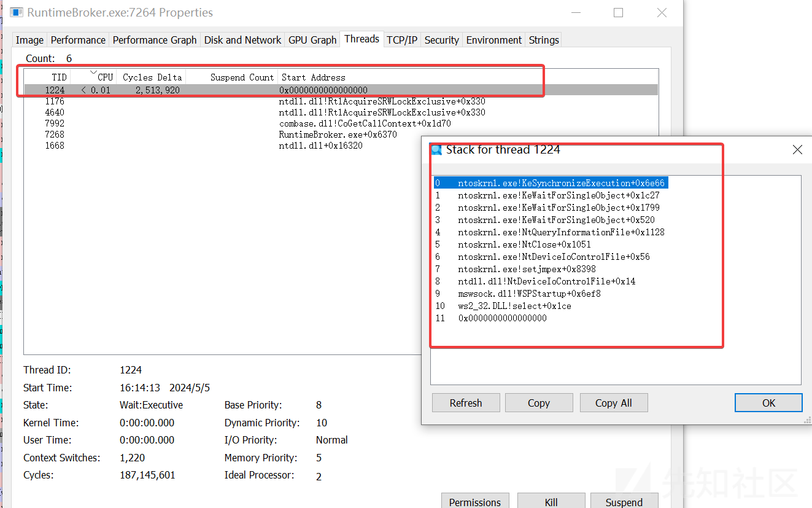Sort by the TID column header
This screenshot has width=812, height=508.
tap(48, 77)
